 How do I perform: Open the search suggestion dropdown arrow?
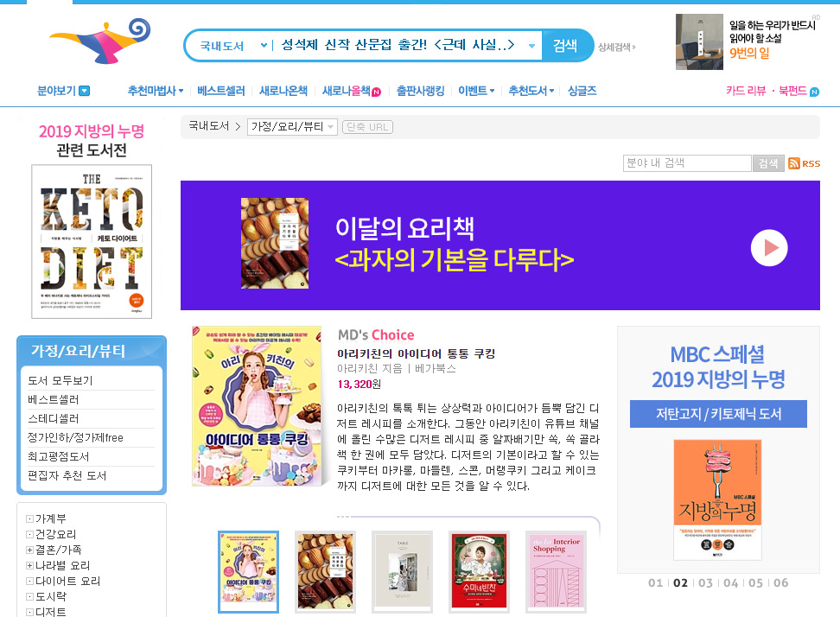tap(531, 46)
